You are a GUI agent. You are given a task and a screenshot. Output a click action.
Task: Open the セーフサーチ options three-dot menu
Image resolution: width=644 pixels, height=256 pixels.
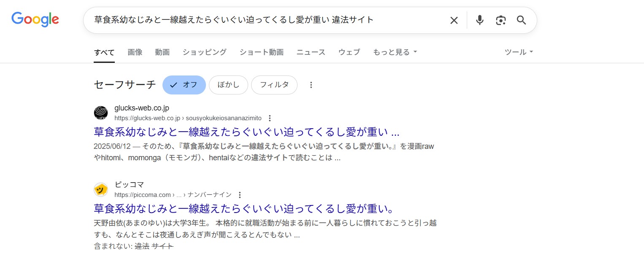click(x=311, y=85)
